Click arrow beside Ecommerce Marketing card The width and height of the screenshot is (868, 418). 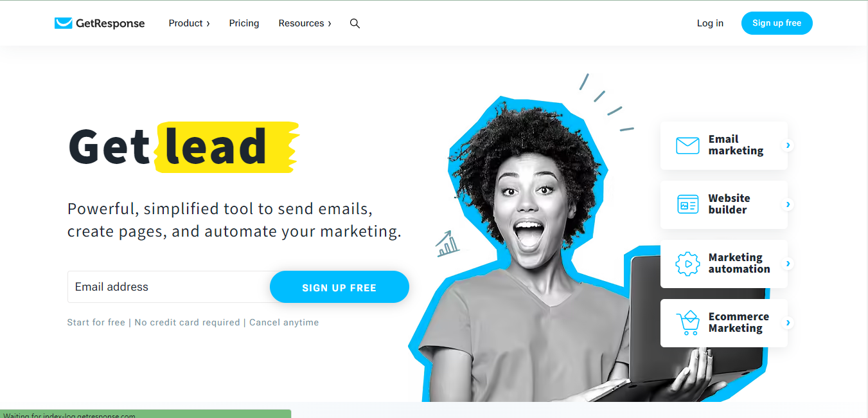tap(788, 323)
